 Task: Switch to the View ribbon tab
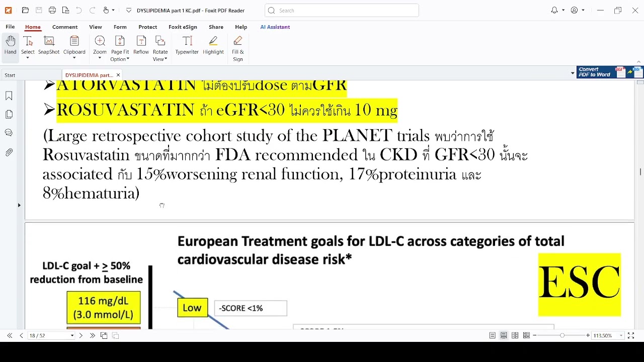pos(96,27)
